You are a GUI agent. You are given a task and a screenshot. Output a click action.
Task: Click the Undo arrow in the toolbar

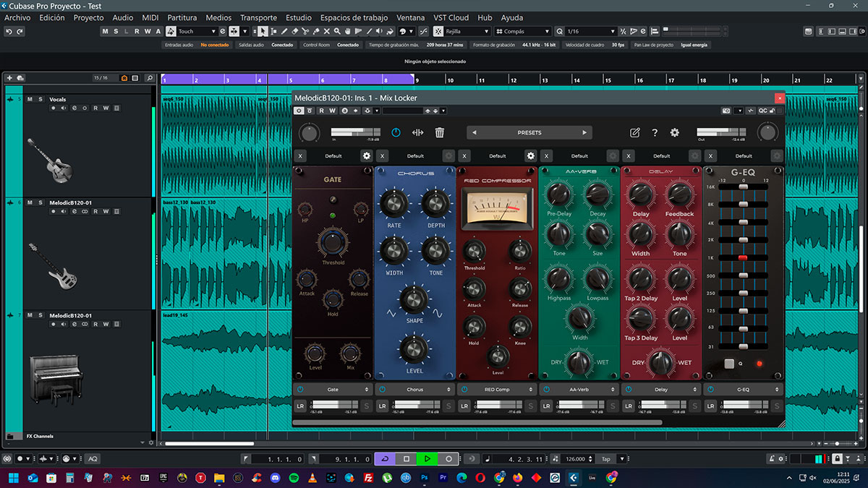coord(9,31)
